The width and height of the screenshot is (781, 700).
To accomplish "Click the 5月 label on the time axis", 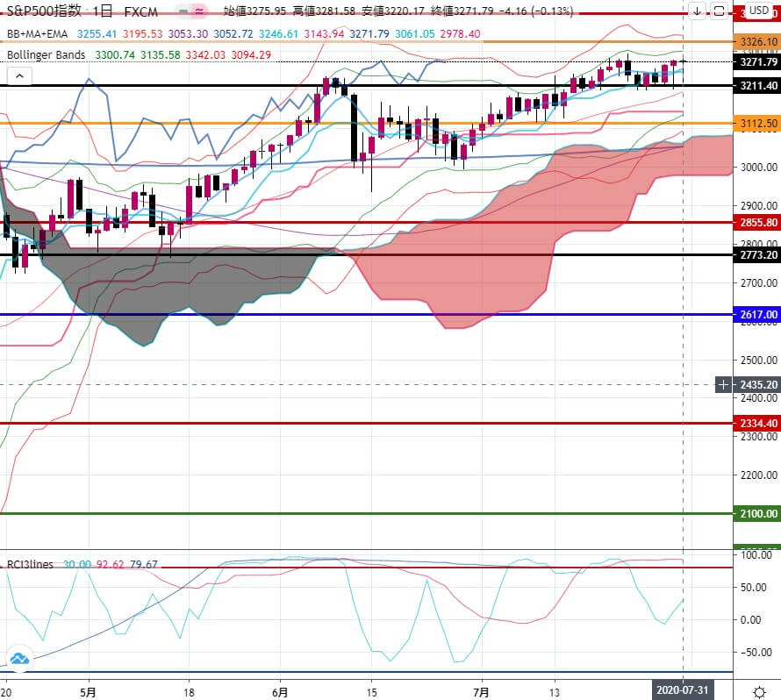I will (x=88, y=692).
